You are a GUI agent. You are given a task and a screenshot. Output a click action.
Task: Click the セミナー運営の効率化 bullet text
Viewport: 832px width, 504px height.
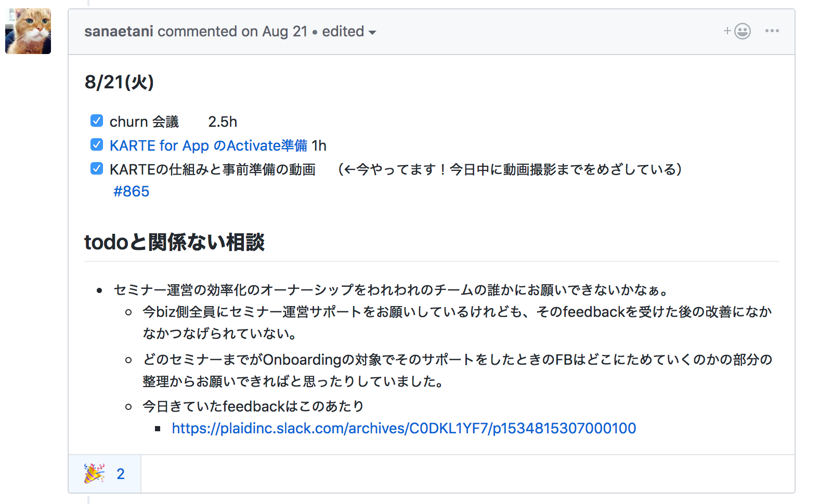click(390, 290)
